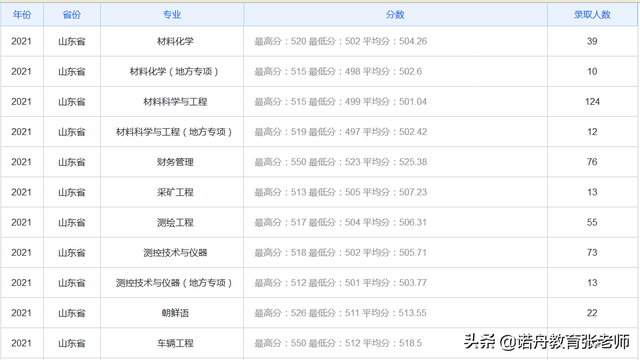Click admission count 10 for 材料化学（地方专项）
Image resolution: width=640 pixels, height=360 pixels.
[x=592, y=71]
